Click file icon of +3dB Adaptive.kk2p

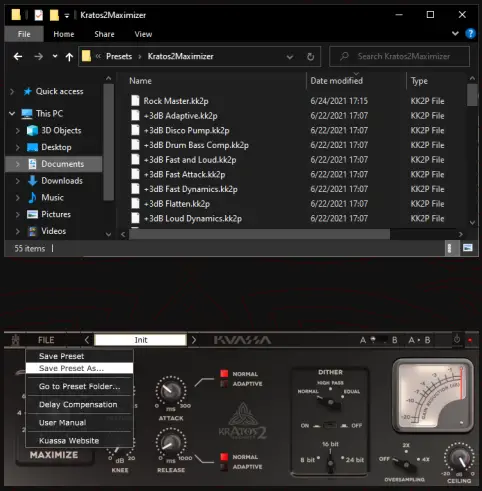coord(135,115)
